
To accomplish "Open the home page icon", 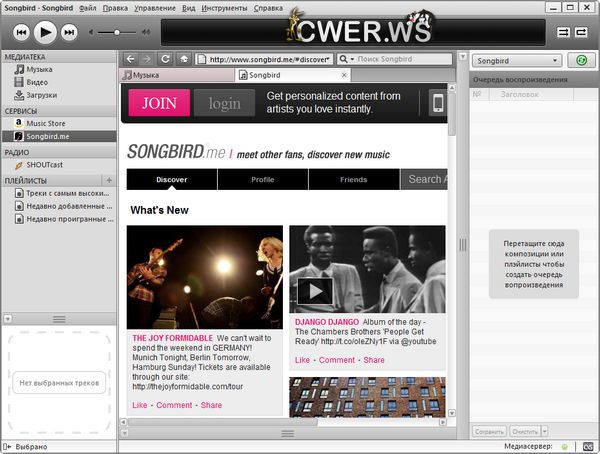I will 184,59.
